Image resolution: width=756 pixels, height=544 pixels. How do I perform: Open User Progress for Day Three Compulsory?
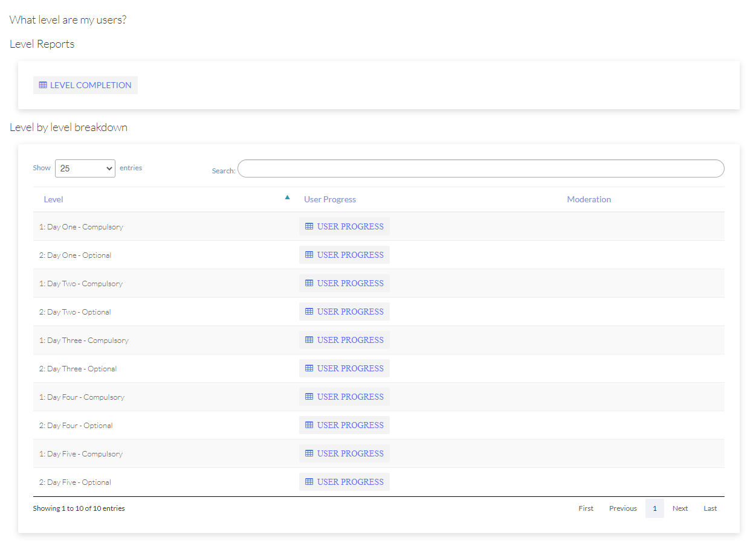tap(344, 340)
